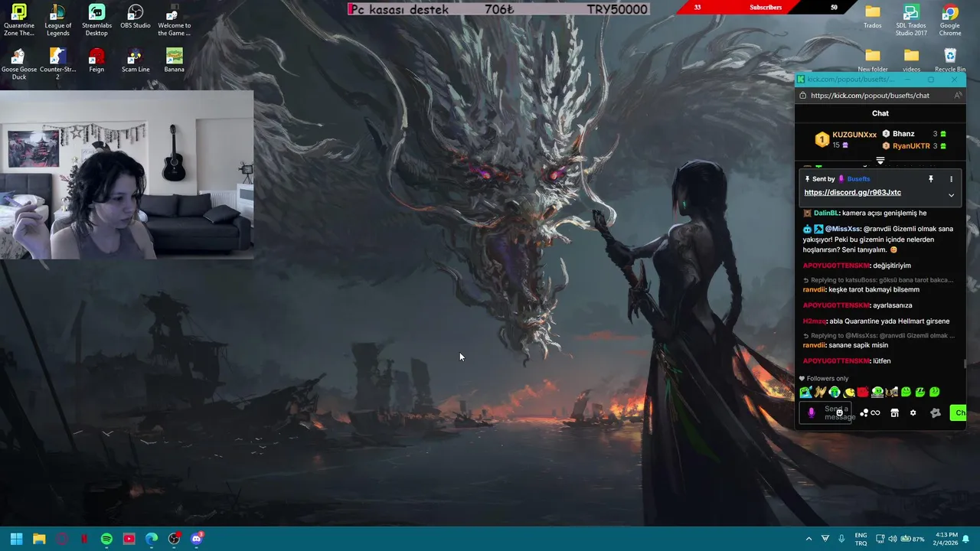The width and height of the screenshot is (980, 551).
Task: Click Pc kasası destek goal bar
Action: pos(498,9)
